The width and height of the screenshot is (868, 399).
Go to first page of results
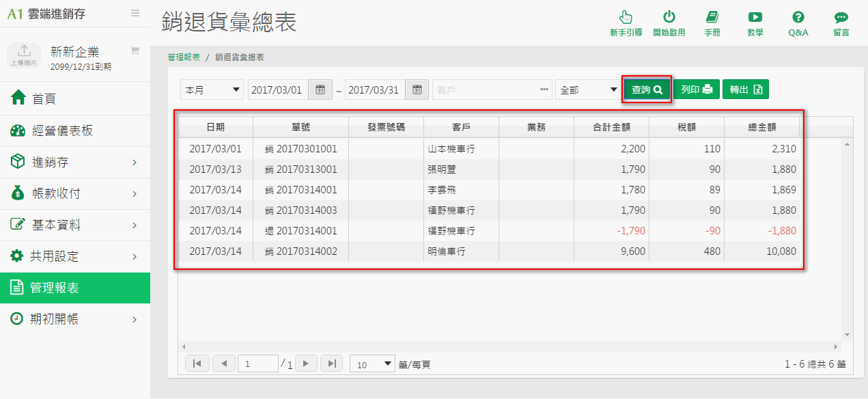pyautogui.click(x=197, y=363)
